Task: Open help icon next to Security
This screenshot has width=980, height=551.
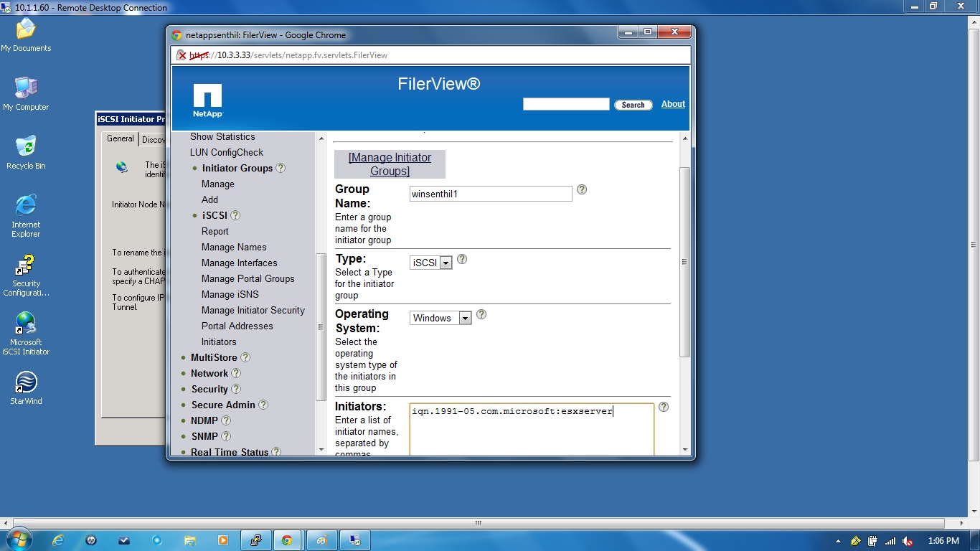Action: (236, 389)
